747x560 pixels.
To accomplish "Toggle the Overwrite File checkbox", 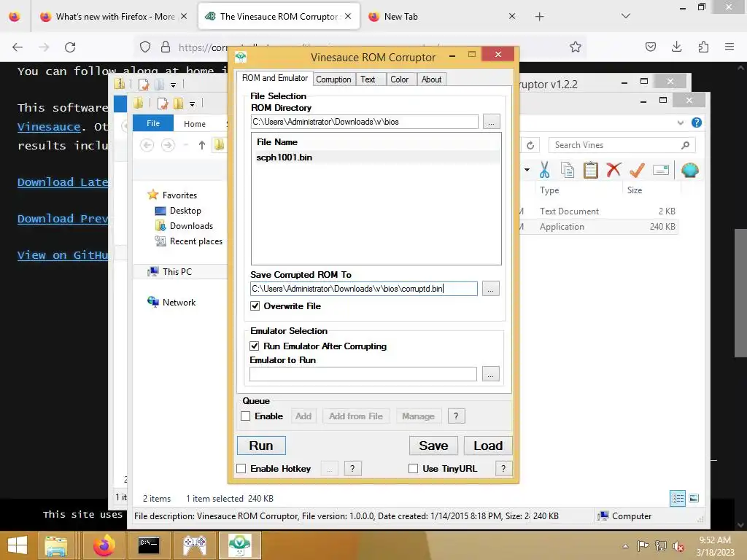I will [255, 306].
